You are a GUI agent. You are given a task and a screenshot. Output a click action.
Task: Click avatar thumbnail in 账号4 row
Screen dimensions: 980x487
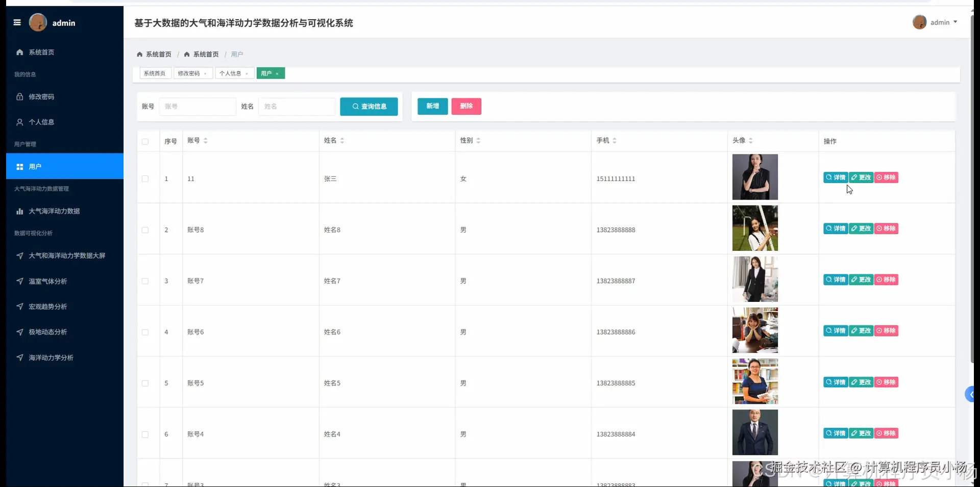[x=755, y=432]
